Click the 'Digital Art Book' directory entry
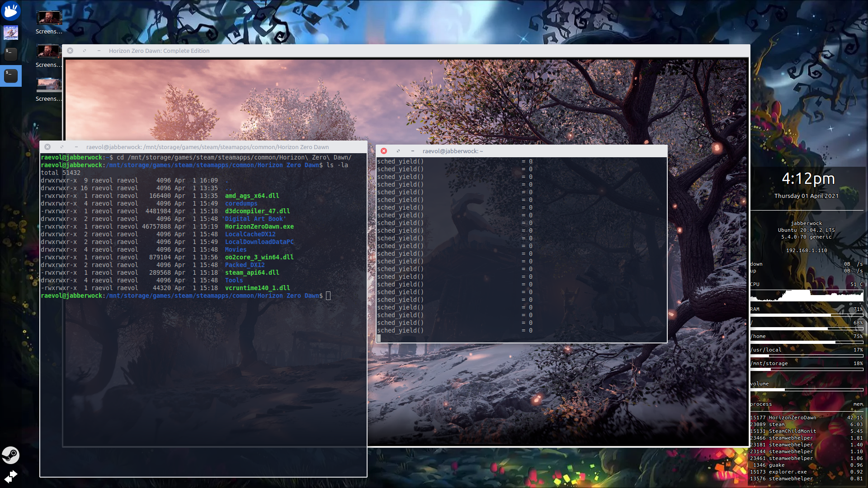This screenshot has width=868, height=488. pos(254,219)
